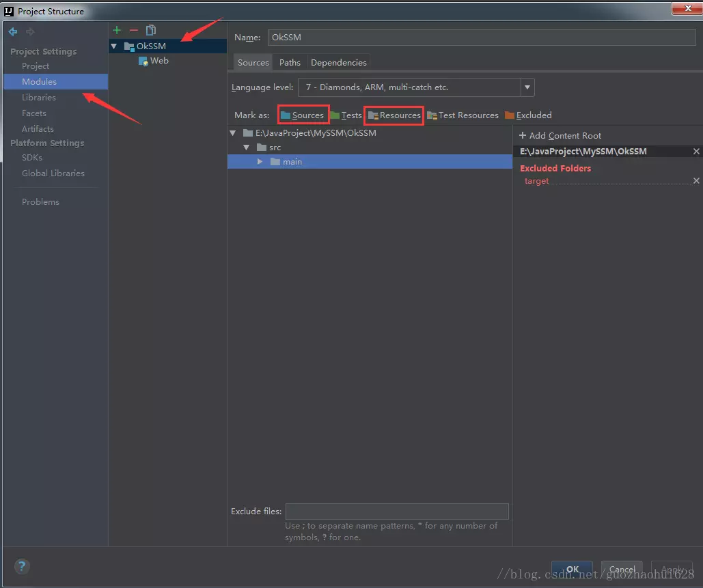
Task: Focus the Exclude files field
Action: pyautogui.click(x=397, y=512)
